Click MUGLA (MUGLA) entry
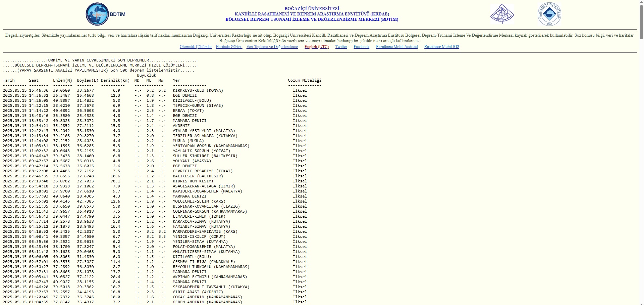Image resolution: width=644 pixels, height=305 pixels. (189, 141)
